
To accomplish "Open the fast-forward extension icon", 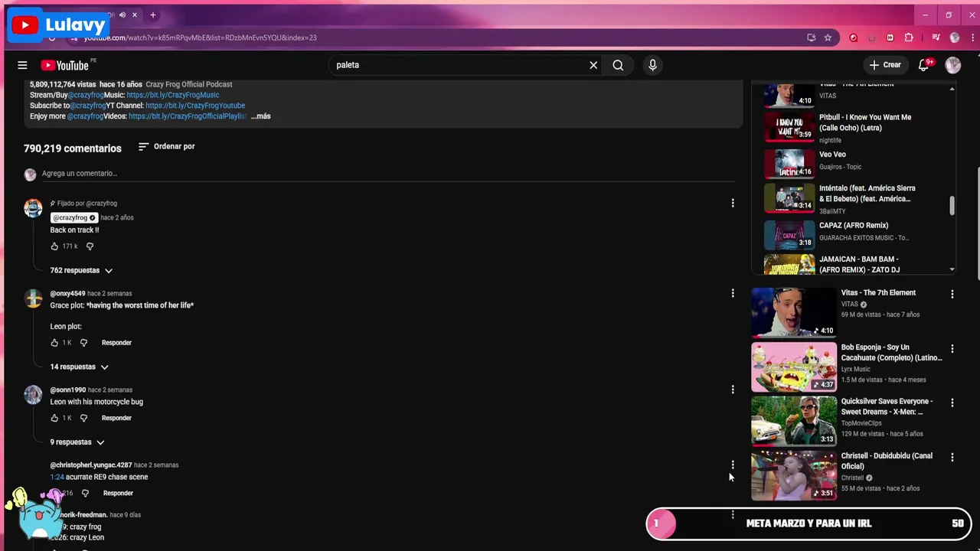I will point(890,37).
